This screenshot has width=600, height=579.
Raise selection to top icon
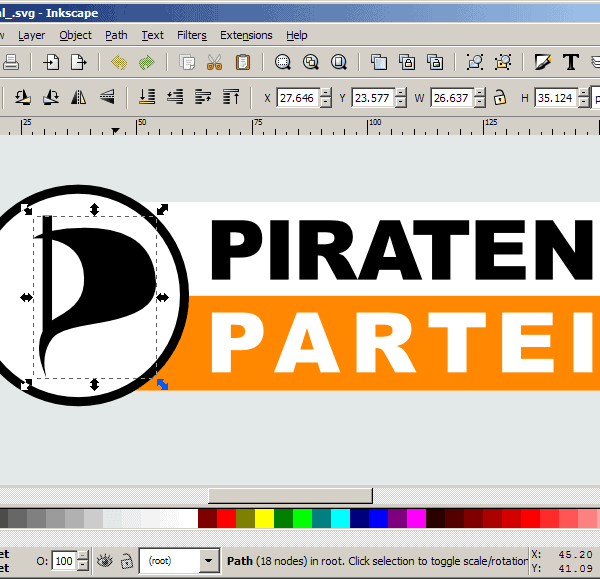[x=231, y=98]
